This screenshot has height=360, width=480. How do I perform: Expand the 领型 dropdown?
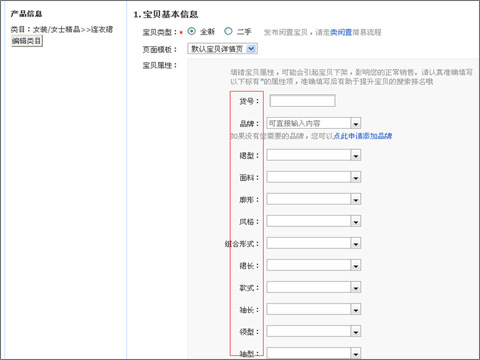pos(314,331)
